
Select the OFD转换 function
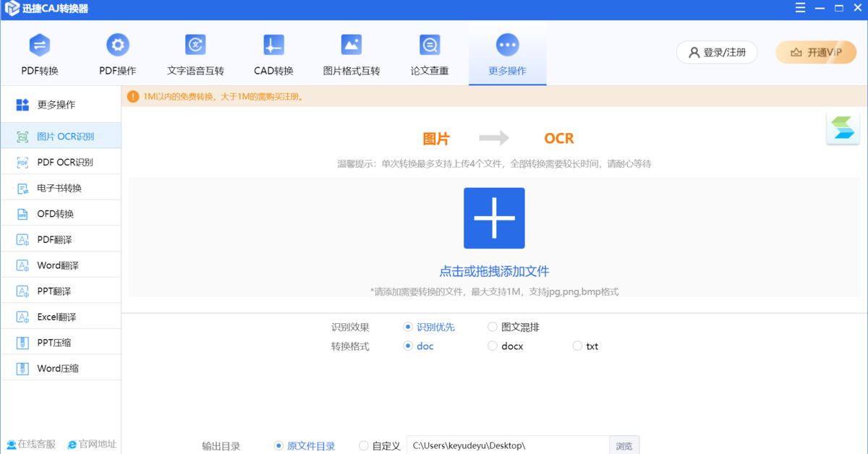coord(60,213)
